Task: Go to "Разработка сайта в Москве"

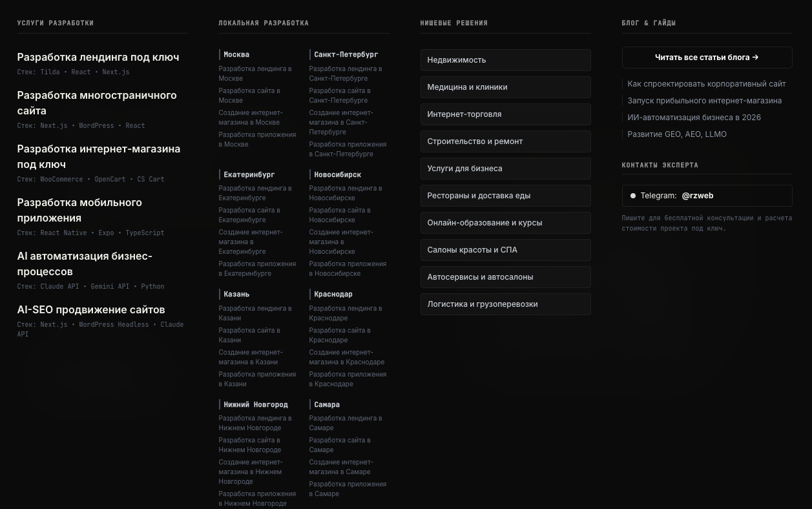Action: click(249, 96)
